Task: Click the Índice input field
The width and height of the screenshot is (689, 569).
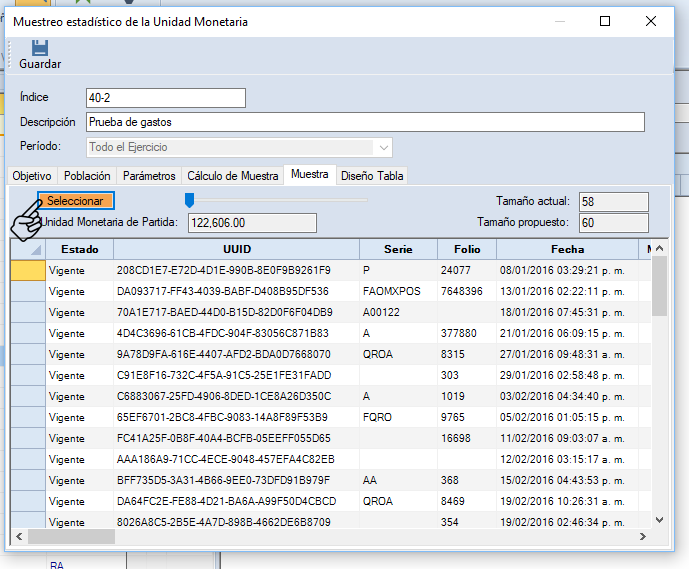Action: pyautogui.click(x=165, y=97)
